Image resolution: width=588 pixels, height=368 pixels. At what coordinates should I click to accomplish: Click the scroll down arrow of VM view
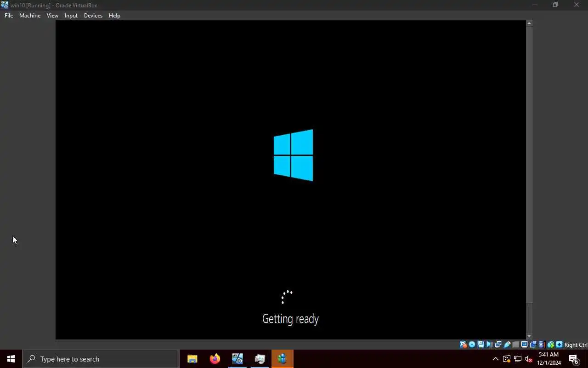529,337
